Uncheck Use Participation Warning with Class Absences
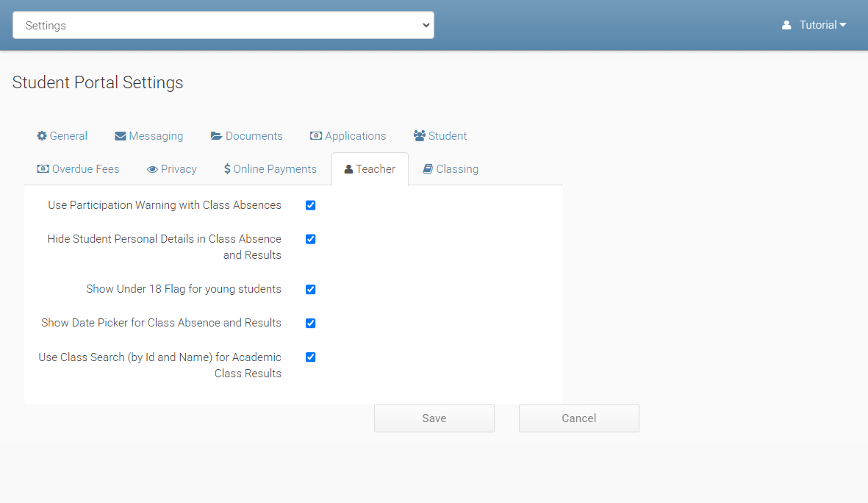 coord(310,205)
